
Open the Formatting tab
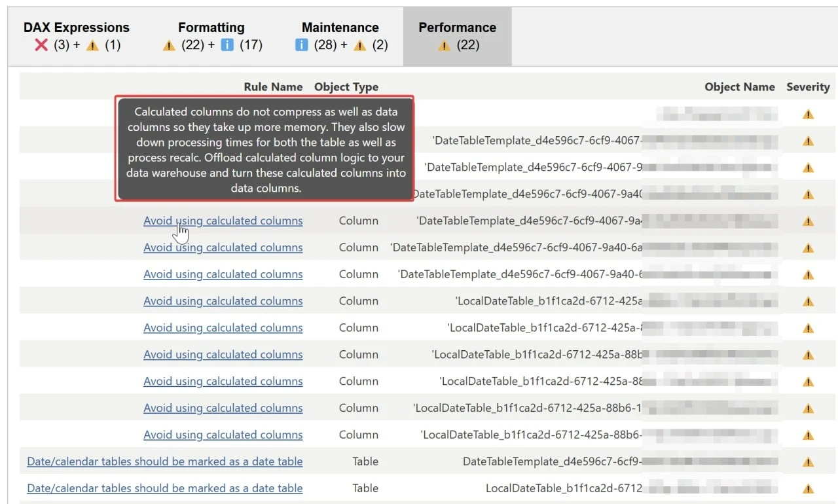pyautogui.click(x=211, y=36)
